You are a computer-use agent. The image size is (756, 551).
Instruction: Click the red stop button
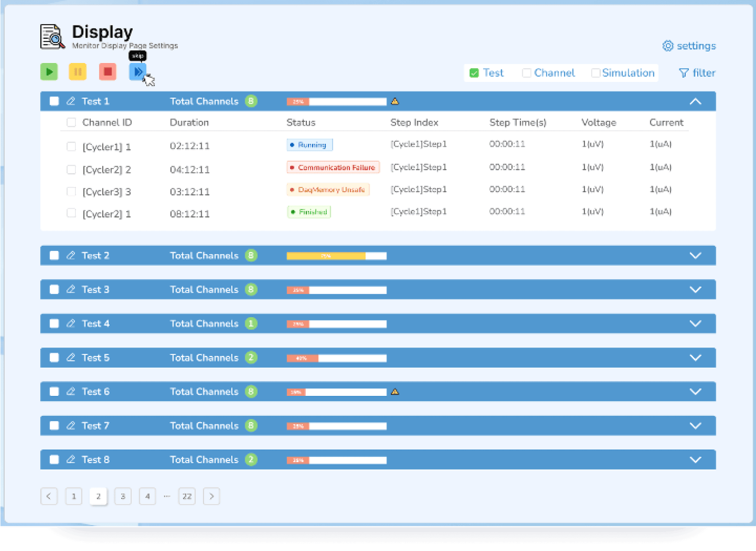click(x=107, y=72)
